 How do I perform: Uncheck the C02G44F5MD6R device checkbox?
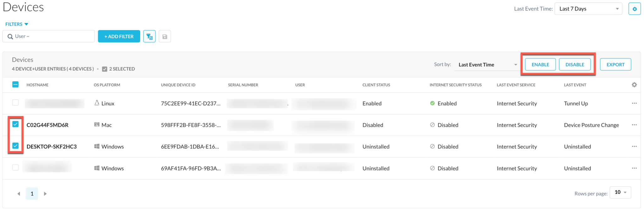15,124
